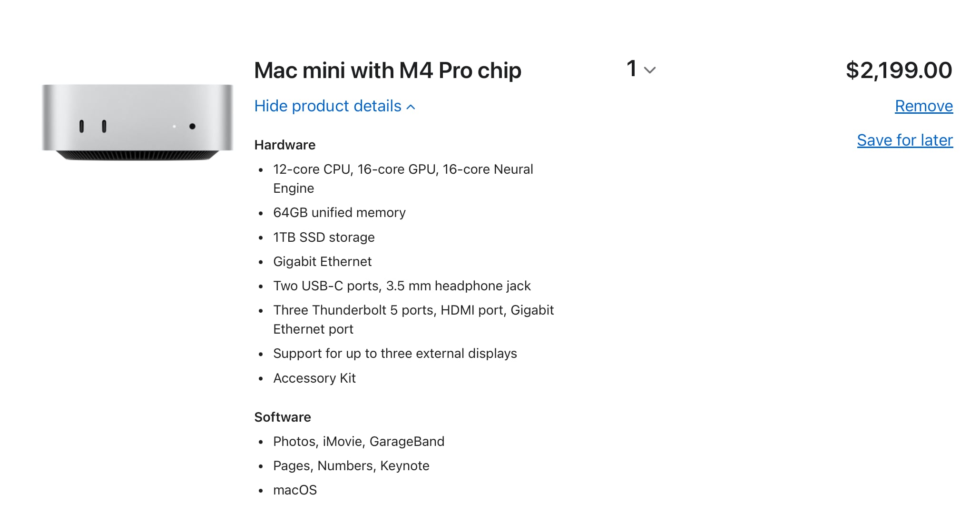
Task: Click the Accessory Kit item
Action: (314, 378)
